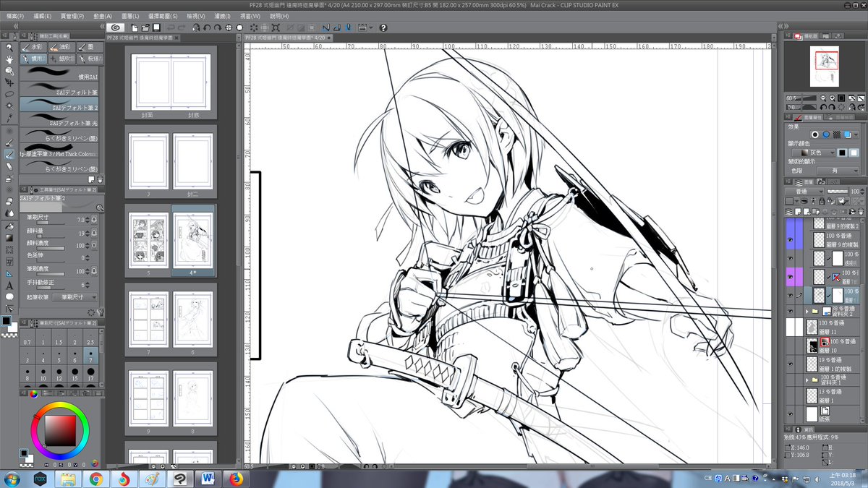The width and height of the screenshot is (868, 488).
Task: Create a new file from toolbar
Action: click(134, 27)
